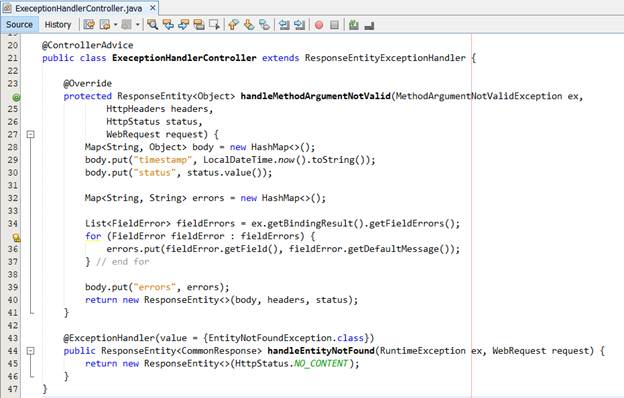Click the '// end for' comment
Screen dimensions: 624x398
(x=123, y=261)
